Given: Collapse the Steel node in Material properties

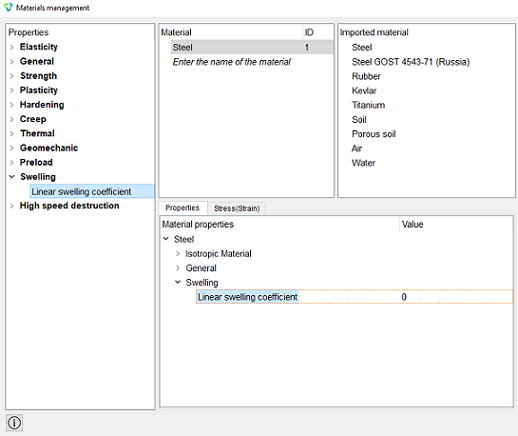Looking at the screenshot, I should (166, 239).
